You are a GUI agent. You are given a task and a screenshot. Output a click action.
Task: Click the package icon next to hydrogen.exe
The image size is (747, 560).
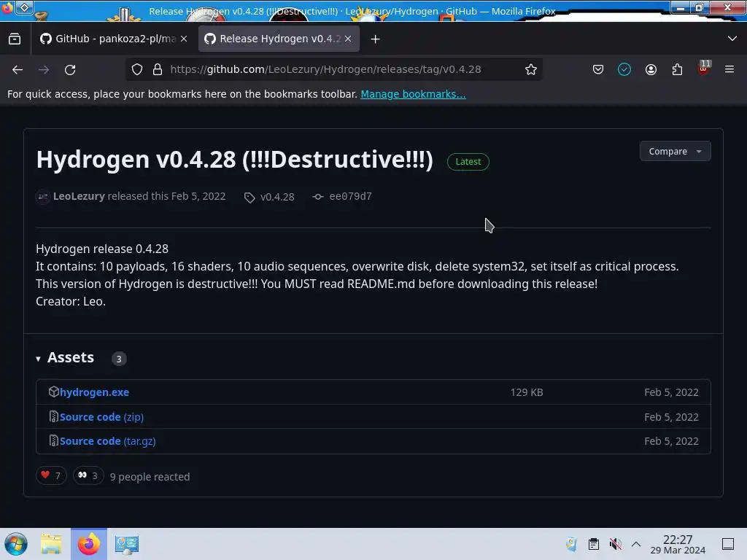point(53,392)
